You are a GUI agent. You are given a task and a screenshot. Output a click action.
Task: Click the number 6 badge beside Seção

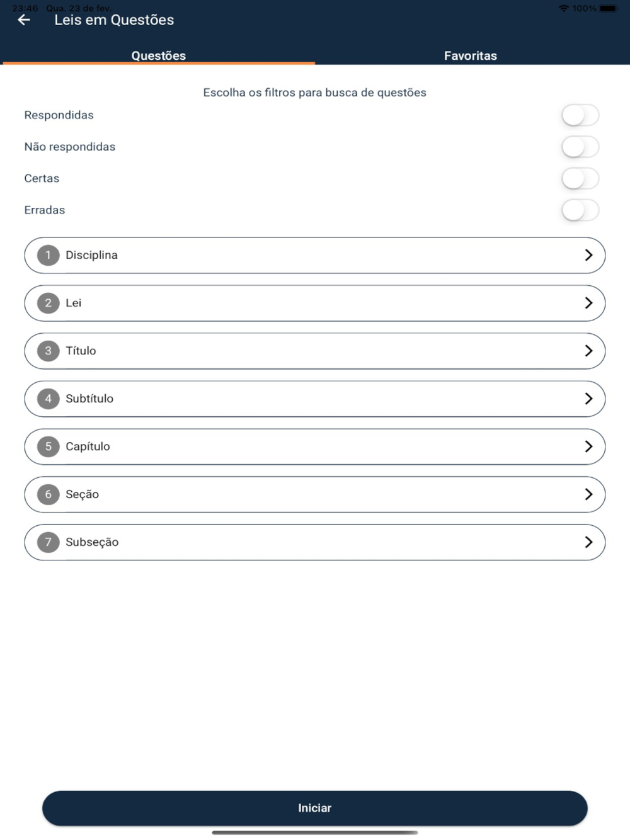point(48,494)
